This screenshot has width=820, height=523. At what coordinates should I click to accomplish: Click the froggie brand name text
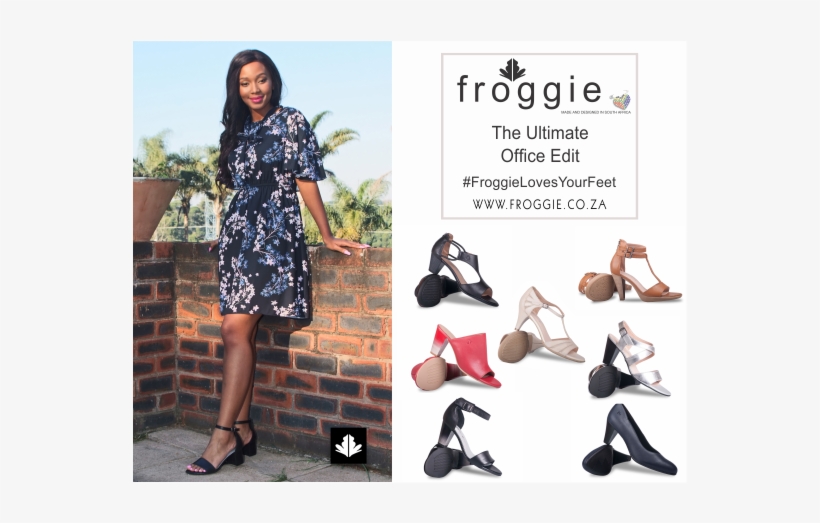pos(529,91)
